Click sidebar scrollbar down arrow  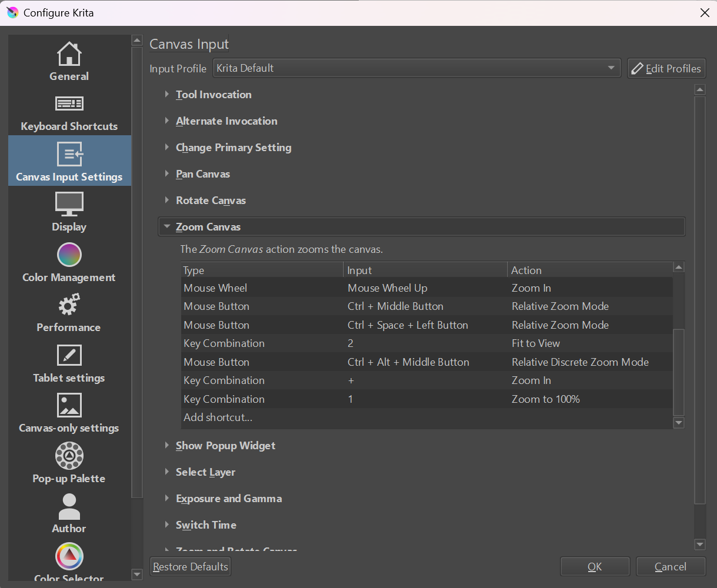[x=137, y=574]
